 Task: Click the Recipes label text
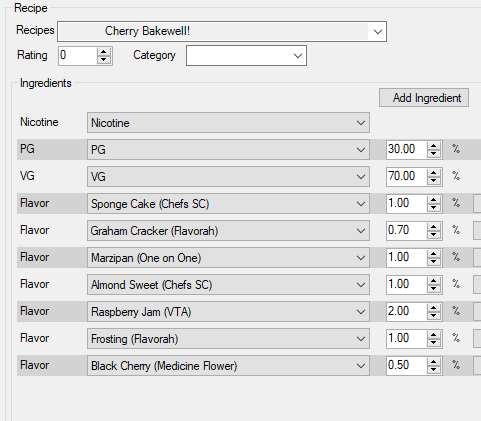(35, 30)
